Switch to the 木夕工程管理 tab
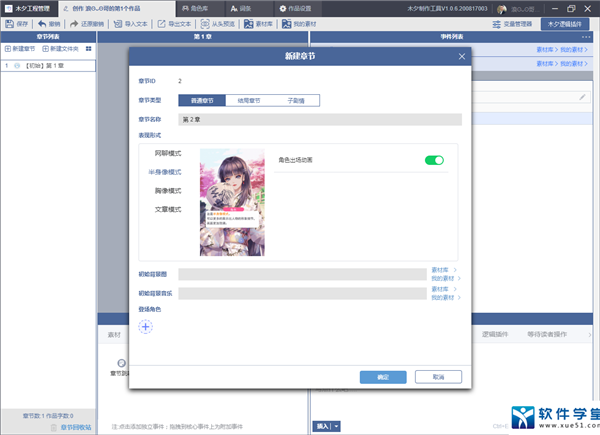The width and height of the screenshot is (600, 435). [x=28, y=8]
